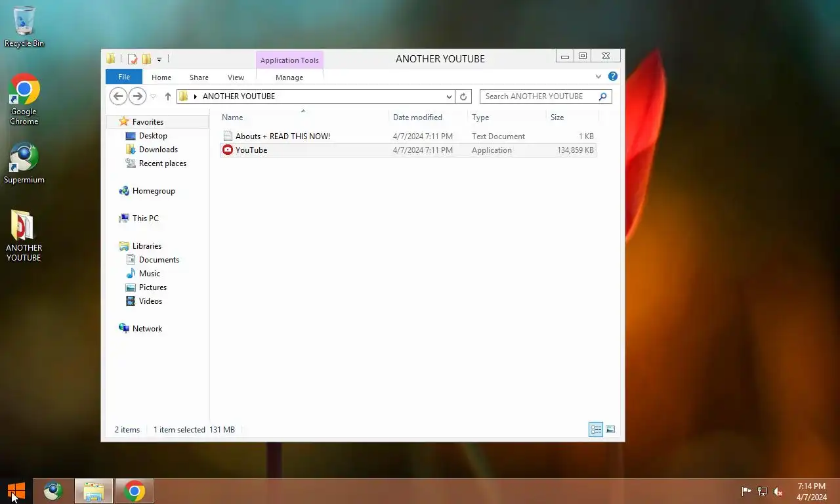Click the New Folder quick access icon

tap(146, 59)
